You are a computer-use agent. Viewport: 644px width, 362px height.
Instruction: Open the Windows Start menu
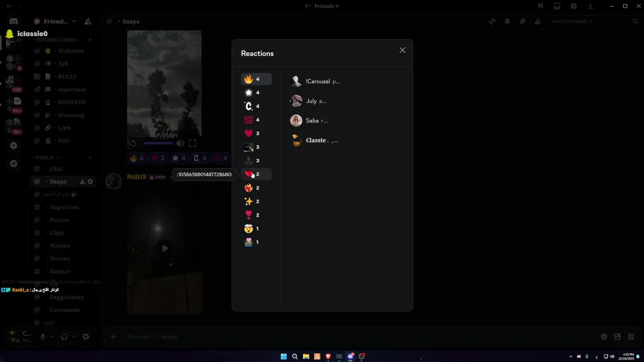click(x=283, y=356)
